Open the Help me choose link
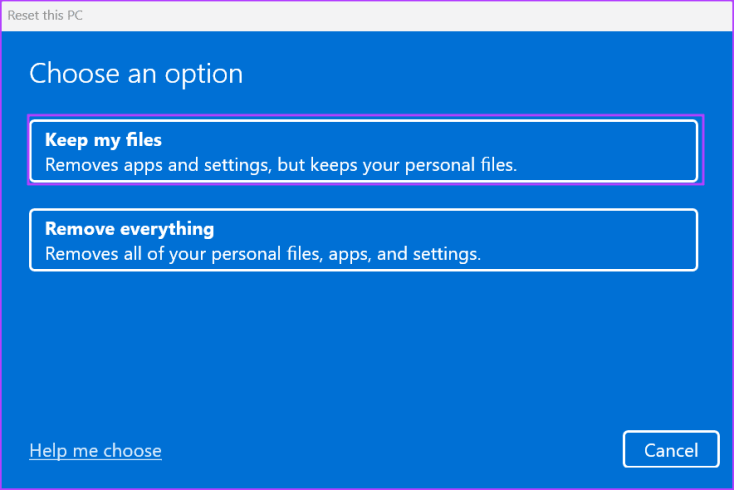Image resolution: width=734 pixels, height=490 pixels. pos(95,450)
